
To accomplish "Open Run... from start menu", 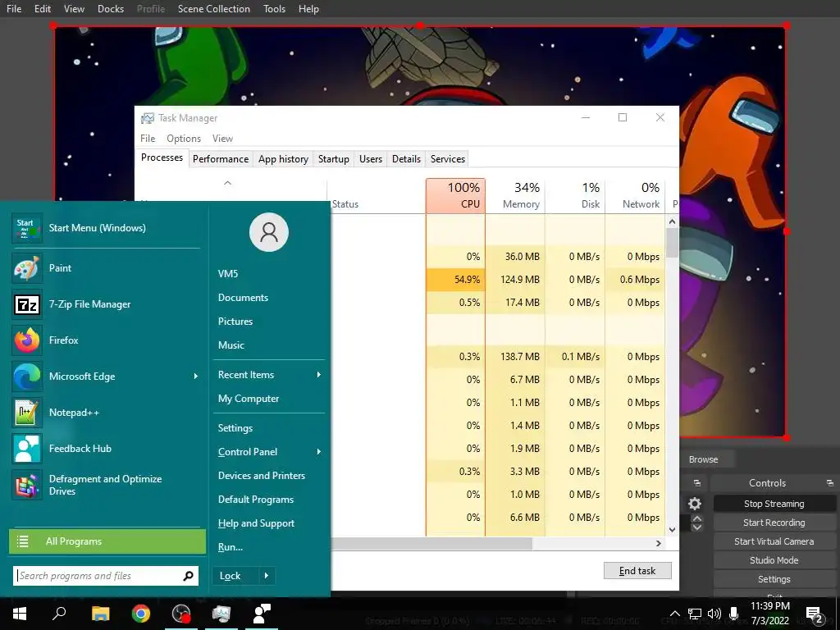I will click(231, 547).
